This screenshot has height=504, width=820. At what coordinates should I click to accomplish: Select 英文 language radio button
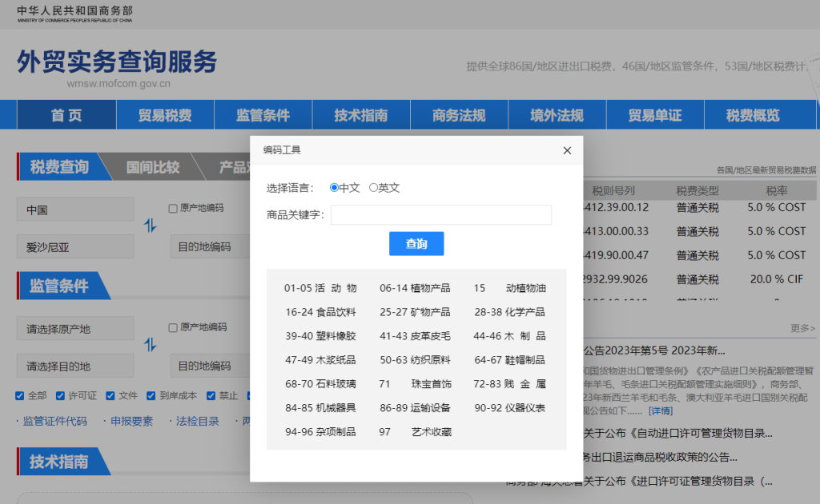(x=373, y=187)
